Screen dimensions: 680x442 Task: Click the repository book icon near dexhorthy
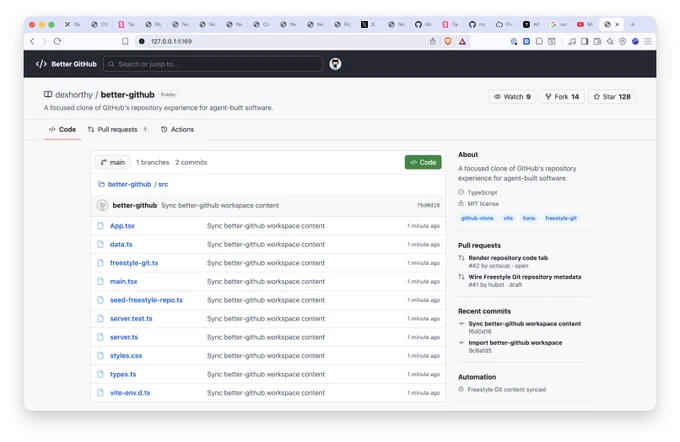click(x=48, y=95)
